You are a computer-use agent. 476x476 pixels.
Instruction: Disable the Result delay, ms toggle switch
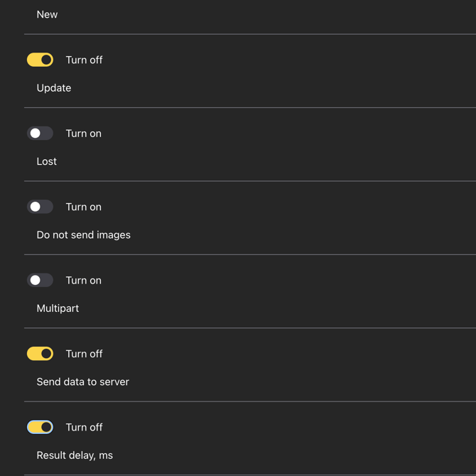[x=40, y=427]
